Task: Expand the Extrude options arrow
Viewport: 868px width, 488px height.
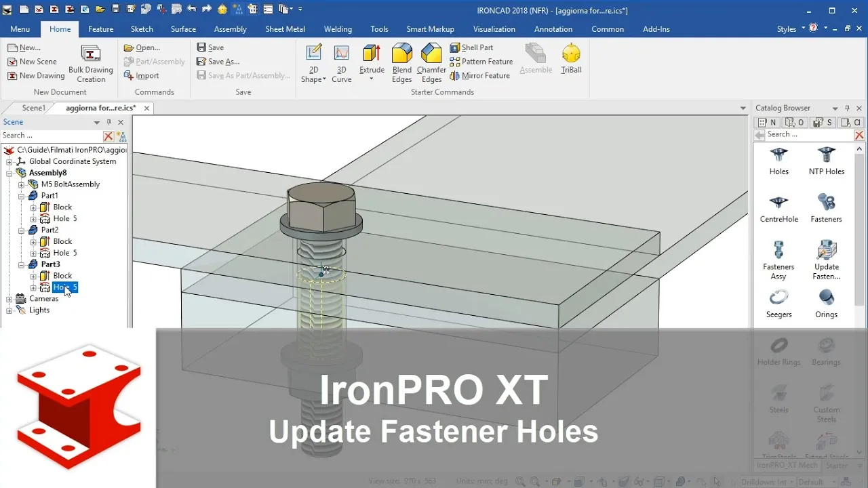Action: (x=372, y=79)
